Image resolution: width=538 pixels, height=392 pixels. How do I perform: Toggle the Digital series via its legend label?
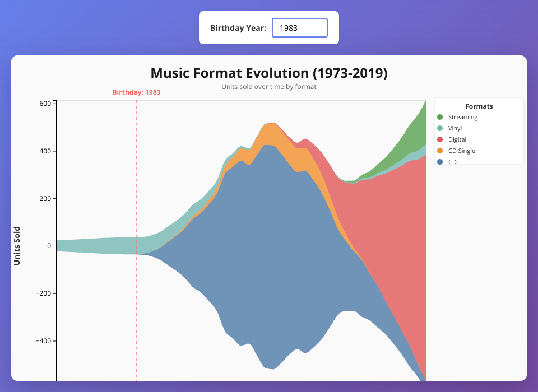click(457, 139)
